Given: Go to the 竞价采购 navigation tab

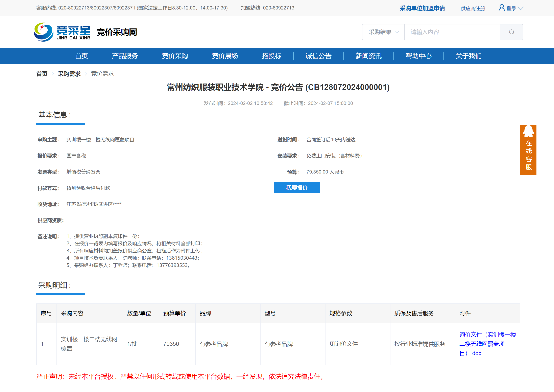Looking at the screenshot, I should coord(175,56).
